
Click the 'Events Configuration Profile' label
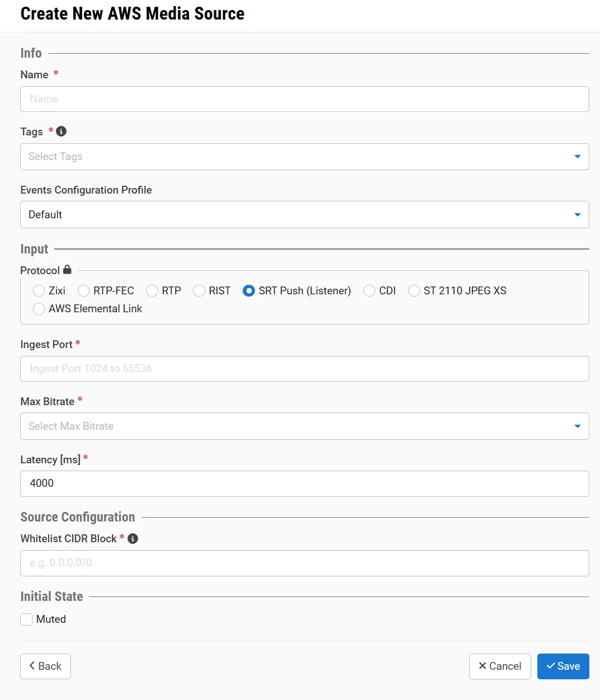pyautogui.click(x=86, y=190)
